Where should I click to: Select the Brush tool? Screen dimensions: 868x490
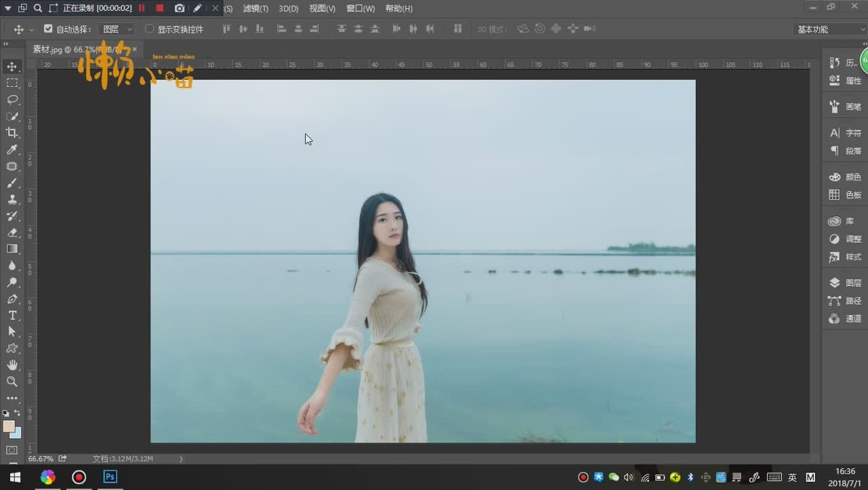point(12,182)
